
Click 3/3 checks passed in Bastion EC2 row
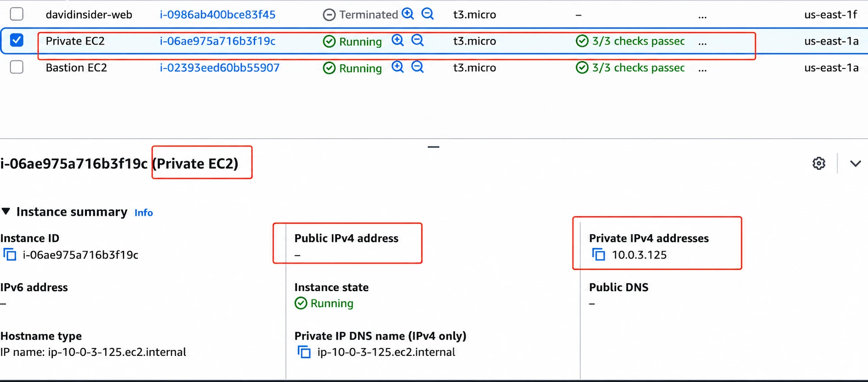pyautogui.click(x=630, y=68)
